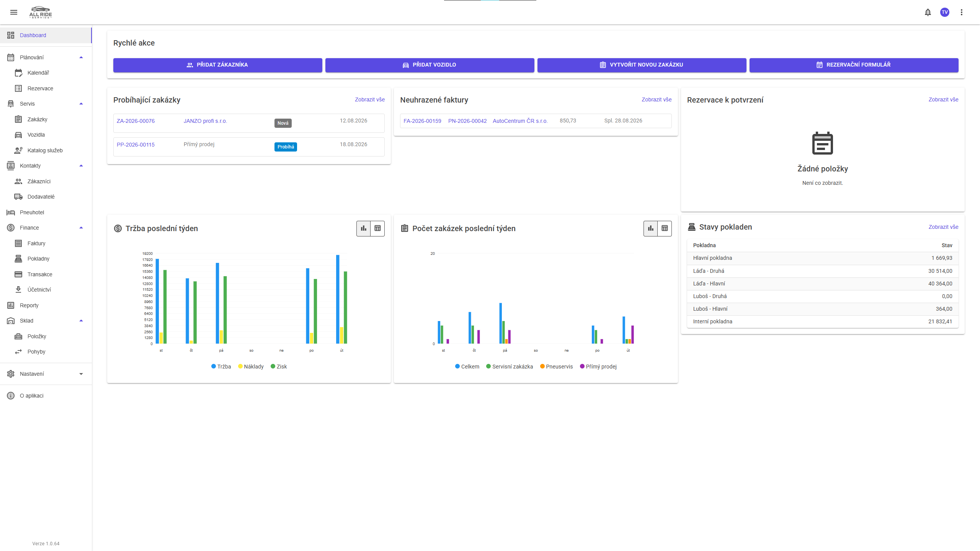
Task: Click the O aplikaci info icon
Action: (x=11, y=396)
